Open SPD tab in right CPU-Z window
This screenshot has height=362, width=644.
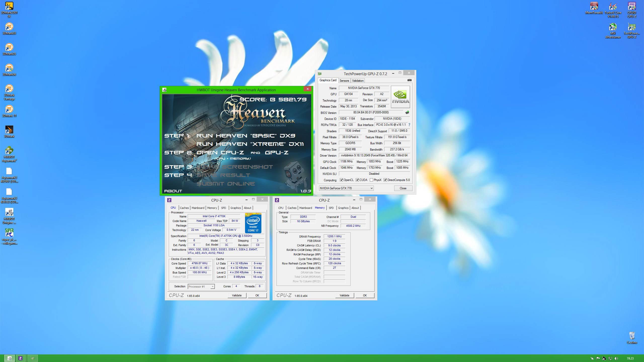[331, 208]
